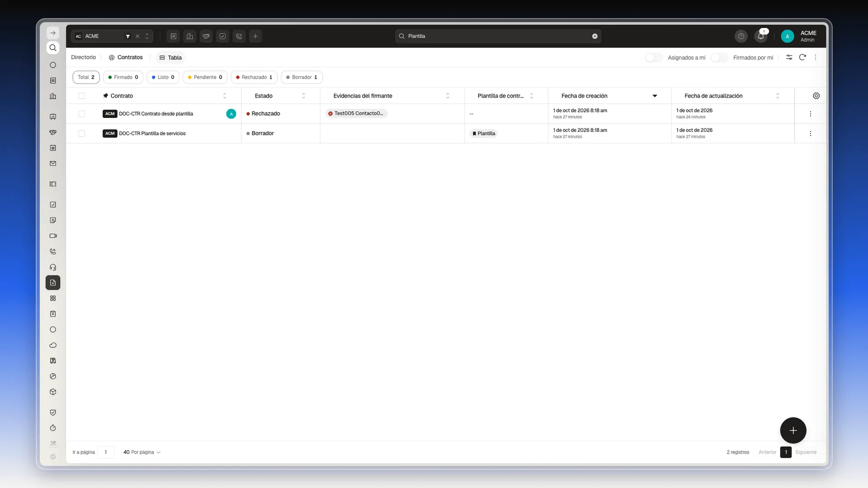Toggle the Asignados a mí switch
868x488 pixels.
654,57
